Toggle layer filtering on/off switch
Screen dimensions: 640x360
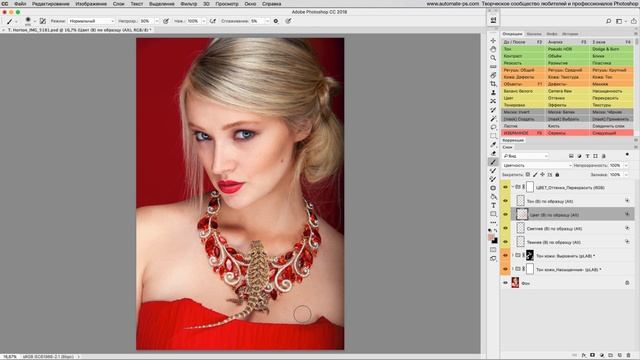pos(627,155)
